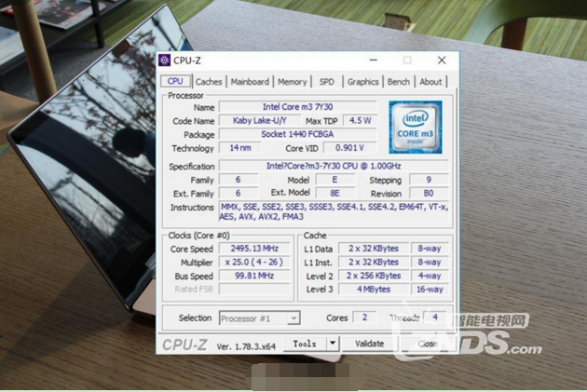Click the Close button at bottom

pyautogui.click(x=428, y=344)
